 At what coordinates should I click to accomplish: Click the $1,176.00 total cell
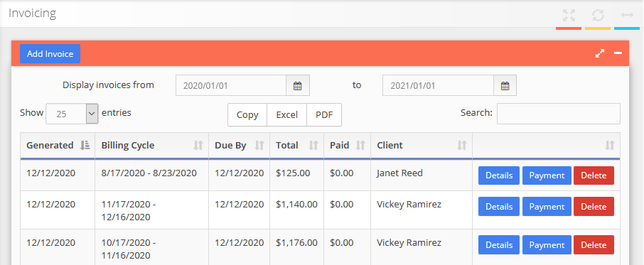pyautogui.click(x=296, y=247)
